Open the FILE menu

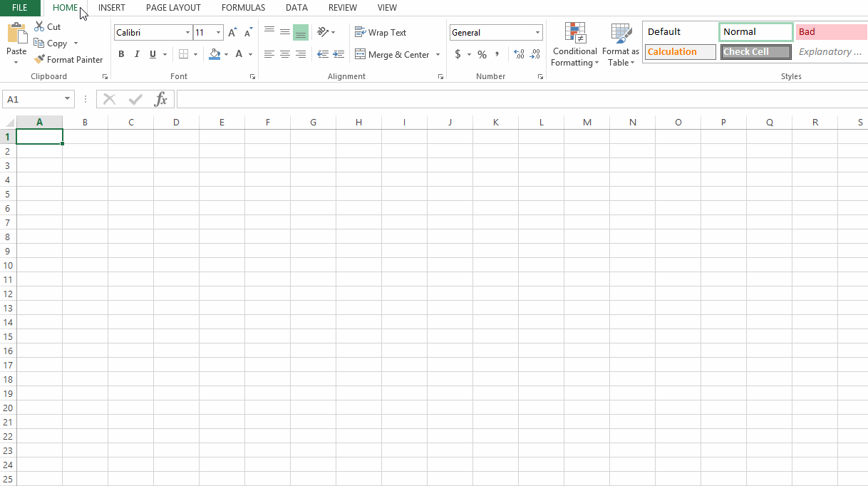point(20,8)
